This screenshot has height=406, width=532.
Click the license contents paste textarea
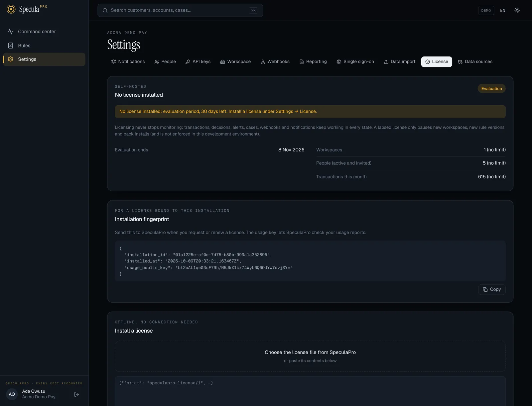coord(310,391)
